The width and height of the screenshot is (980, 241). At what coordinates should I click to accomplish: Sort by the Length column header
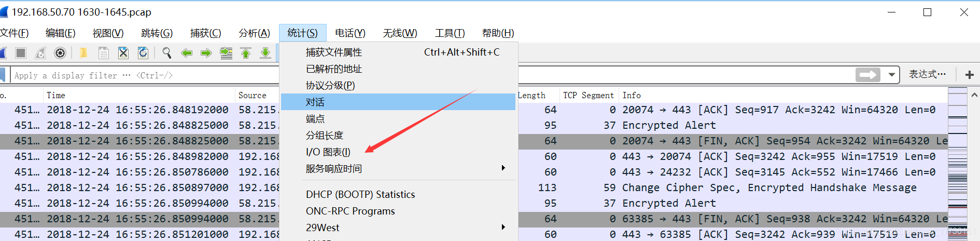[538, 95]
